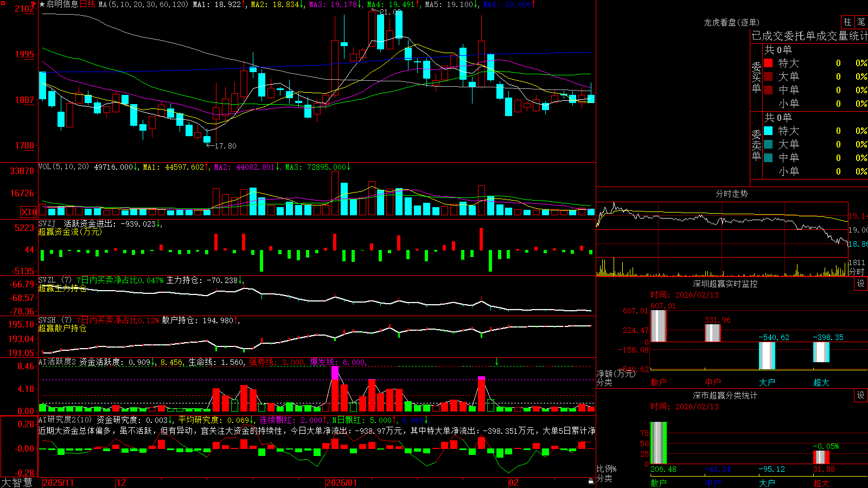Select 大户 bar showing -540.62

coord(767,356)
